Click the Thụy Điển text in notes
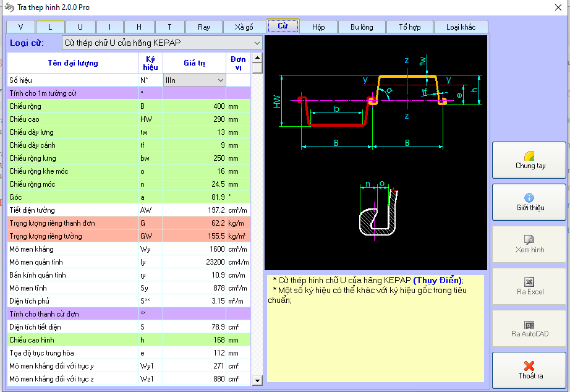This screenshot has width=570, height=392. [437, 280]
